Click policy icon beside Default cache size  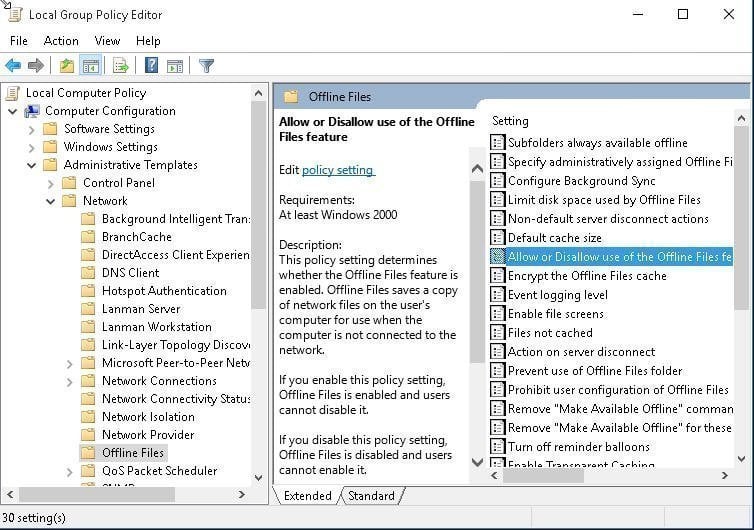(497, 237)
